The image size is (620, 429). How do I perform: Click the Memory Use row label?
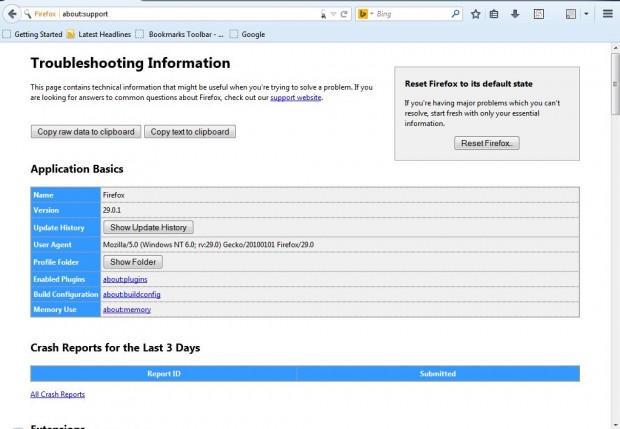pos(55,310)
